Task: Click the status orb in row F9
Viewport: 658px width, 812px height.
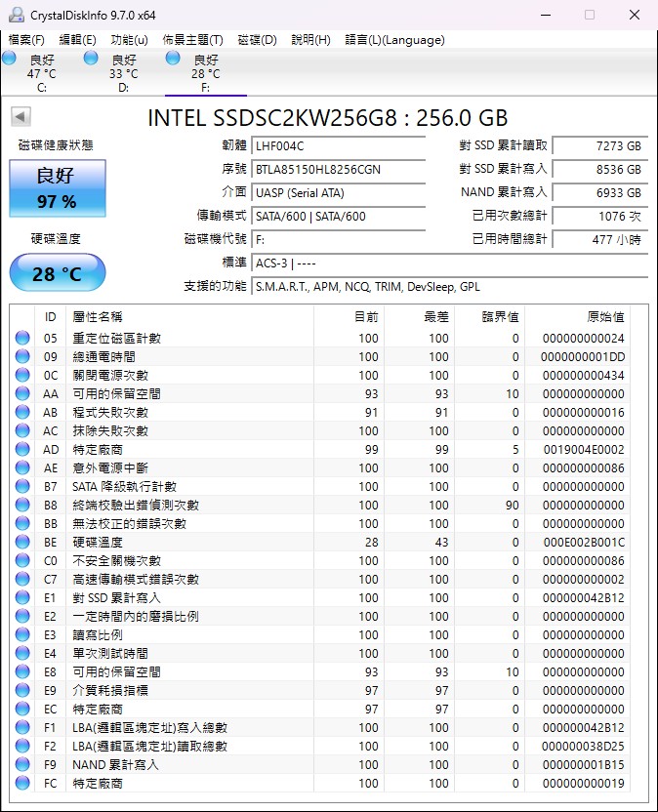Action: coord(22,764)
